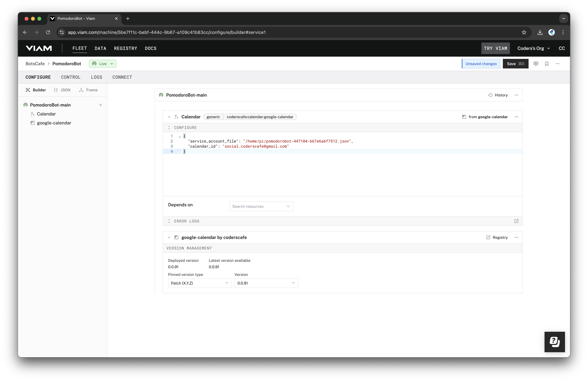Open the Version 0.0.91 dropdown

click(266, 283)
